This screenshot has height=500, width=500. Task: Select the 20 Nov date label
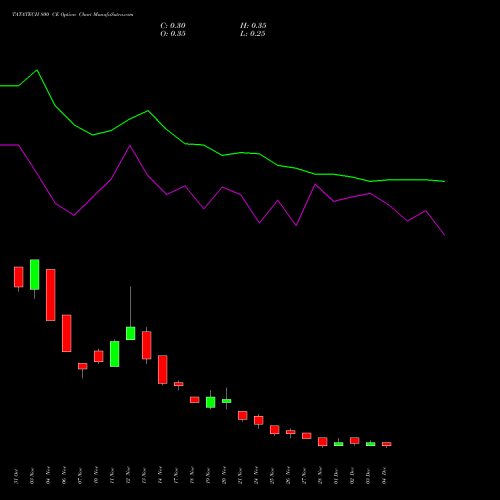[x=224, y=476]
